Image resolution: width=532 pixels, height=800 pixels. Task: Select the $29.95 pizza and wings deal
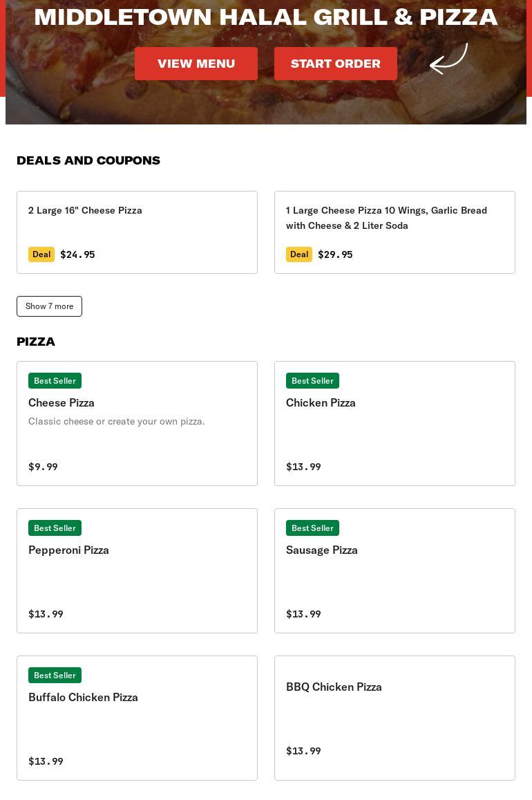coord(395,232)
